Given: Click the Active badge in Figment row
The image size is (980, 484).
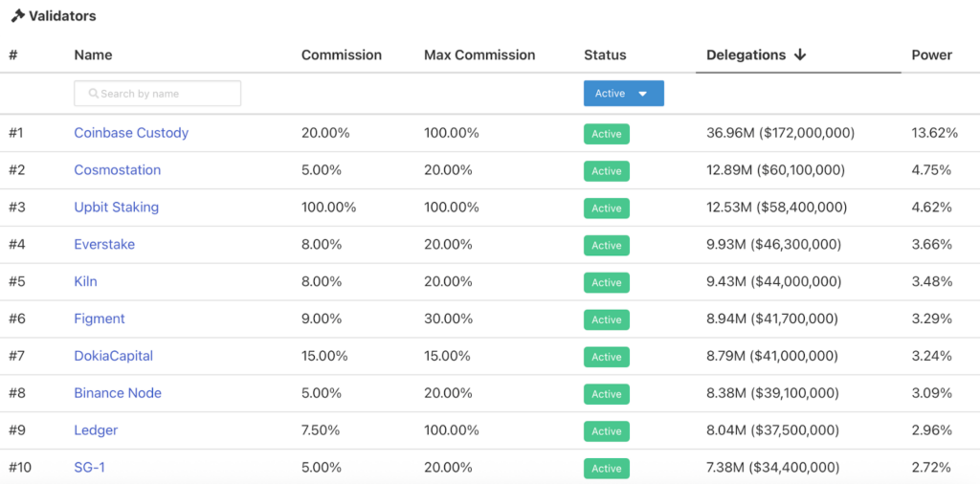Looking at the screenshot, I should pos(606,319).
